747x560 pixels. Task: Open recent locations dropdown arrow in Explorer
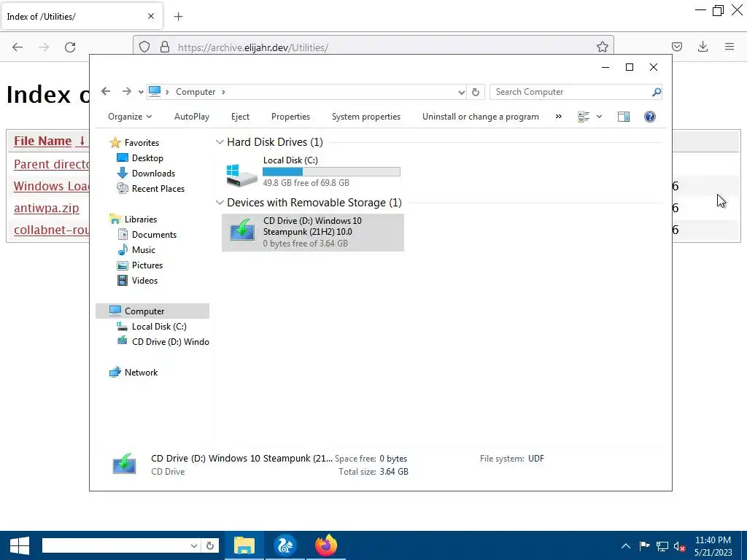pos(141,92)
